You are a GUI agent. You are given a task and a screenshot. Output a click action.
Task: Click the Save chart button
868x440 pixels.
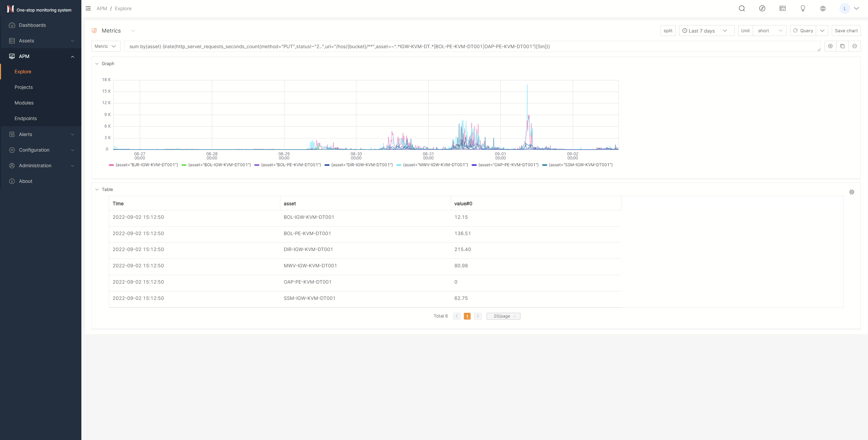coord(846,31)
